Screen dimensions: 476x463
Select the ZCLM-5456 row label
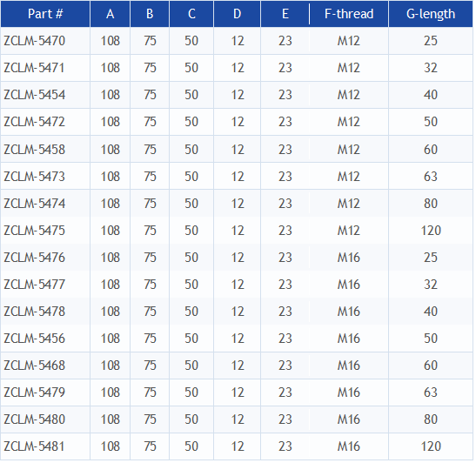pyautogui.click(x=34, y=339)
